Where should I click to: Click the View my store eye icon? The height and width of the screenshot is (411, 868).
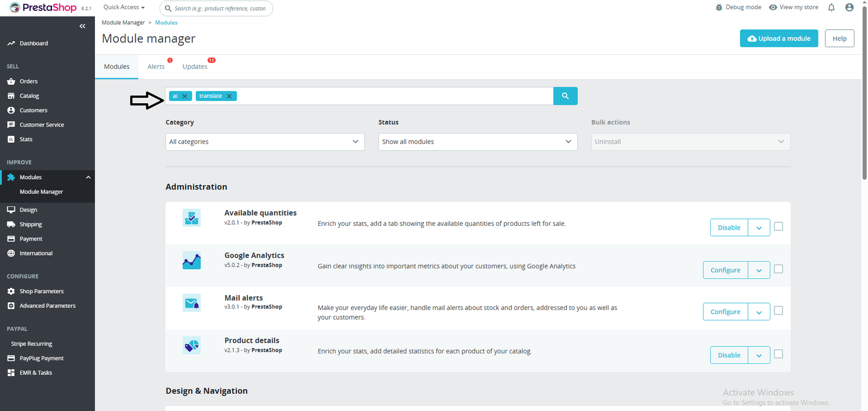(x=773, y=8)
